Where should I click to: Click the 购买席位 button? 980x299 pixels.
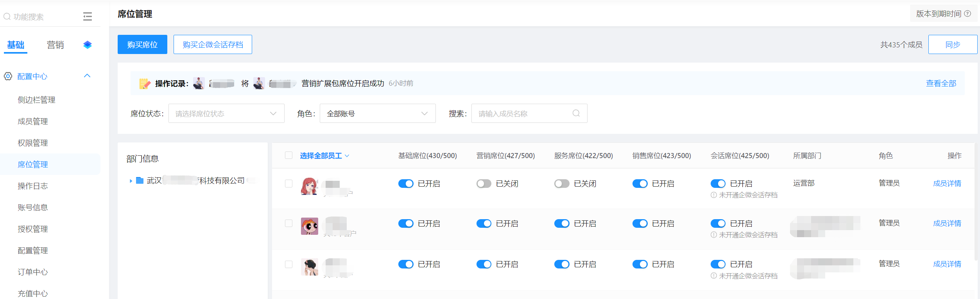142,45
